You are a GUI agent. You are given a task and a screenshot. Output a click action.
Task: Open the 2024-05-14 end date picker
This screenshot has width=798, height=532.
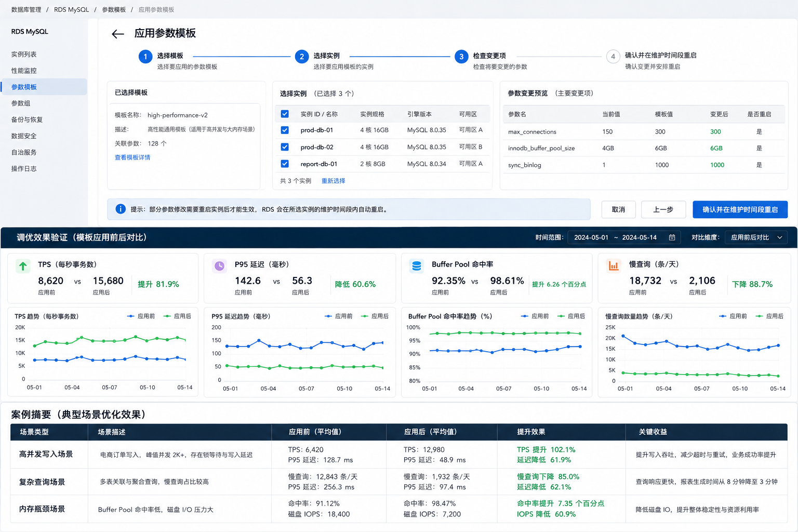640,237
